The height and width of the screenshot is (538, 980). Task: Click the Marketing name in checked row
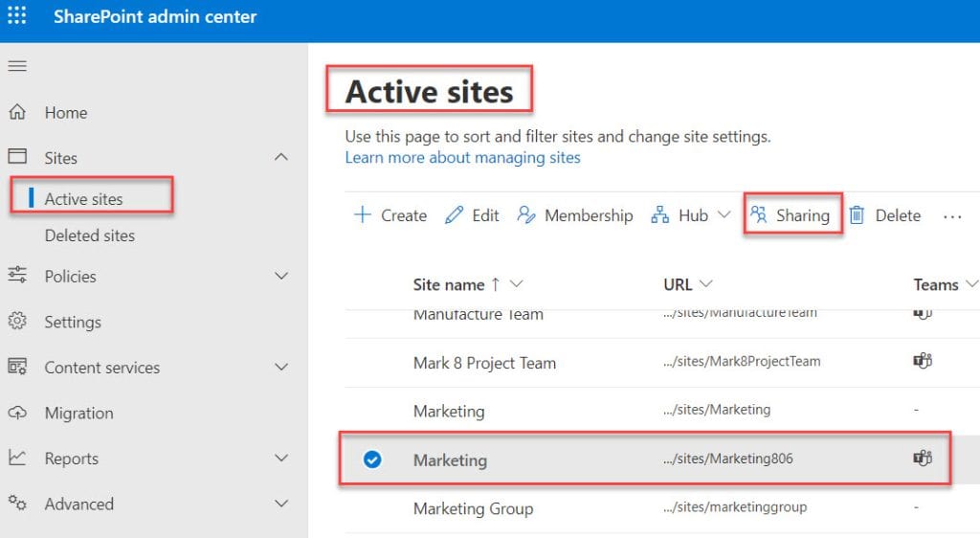[x=450, y=460]
